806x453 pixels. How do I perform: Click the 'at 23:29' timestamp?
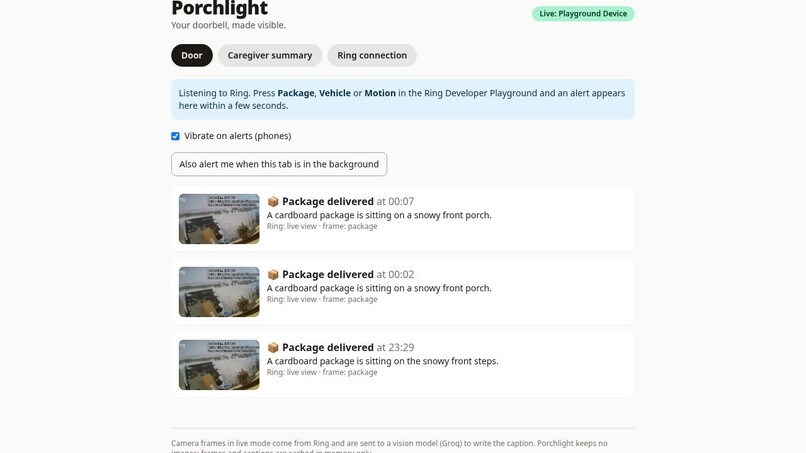click(x=395, y=348)
